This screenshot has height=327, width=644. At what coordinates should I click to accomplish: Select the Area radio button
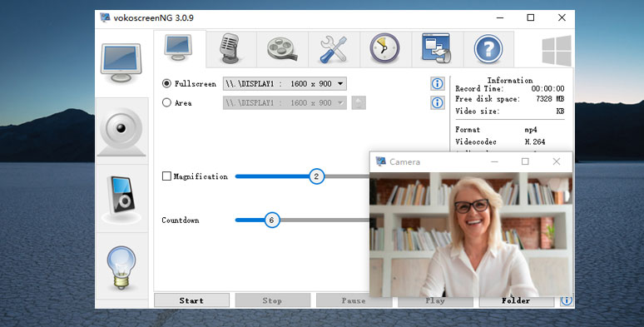click(x=166, y=102)
